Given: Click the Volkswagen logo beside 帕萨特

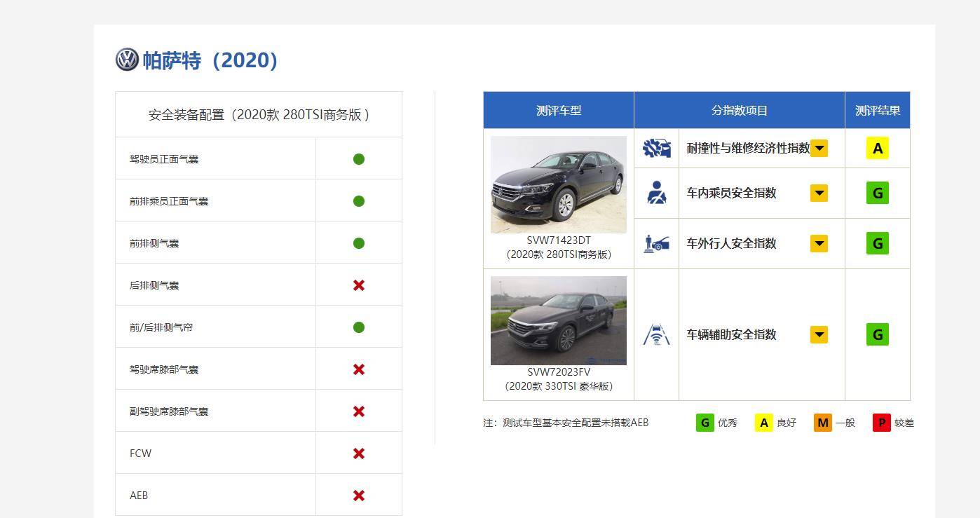Looking at the screenshot, I should point(127,60).
